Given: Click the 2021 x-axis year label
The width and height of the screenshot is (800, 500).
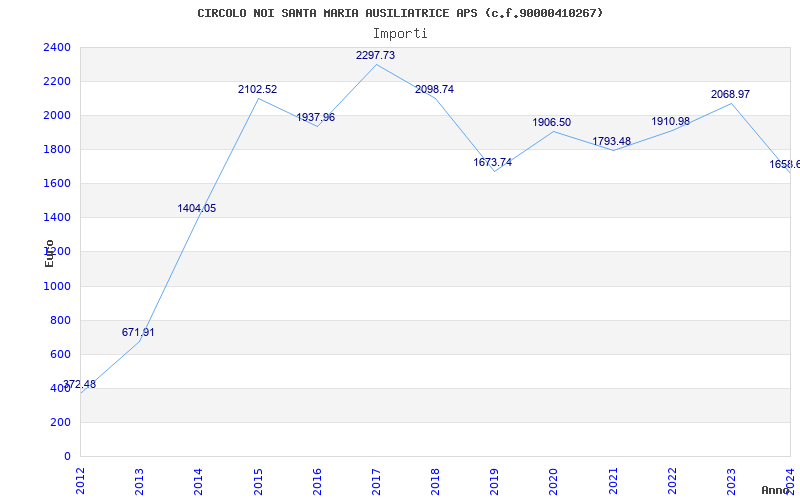Looking at the screenshot, I should 613,481.
